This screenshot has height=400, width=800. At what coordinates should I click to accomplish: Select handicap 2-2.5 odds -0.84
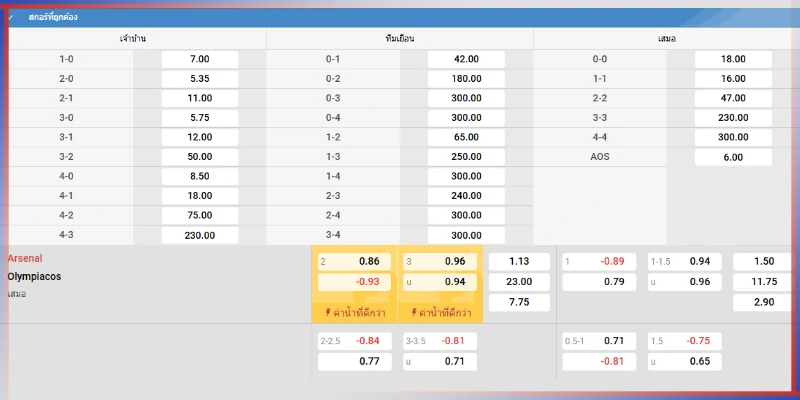[354, 341]
